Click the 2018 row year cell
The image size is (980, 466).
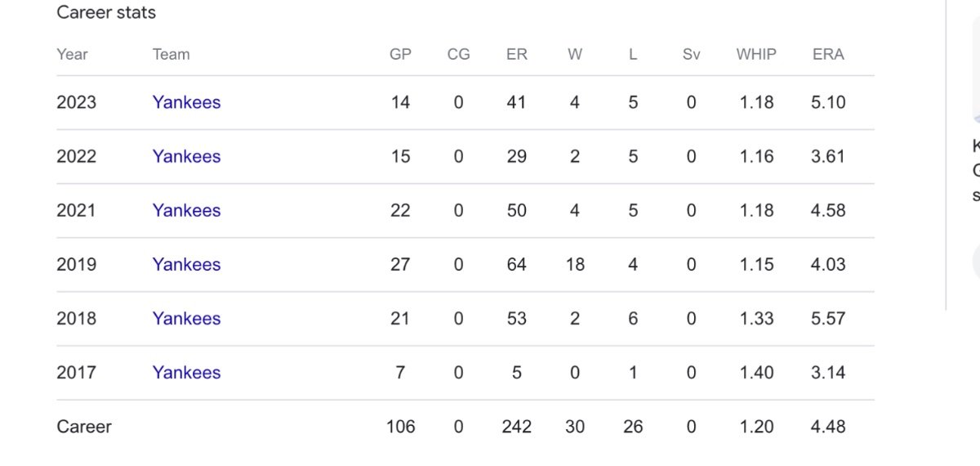tap(76, 318)
